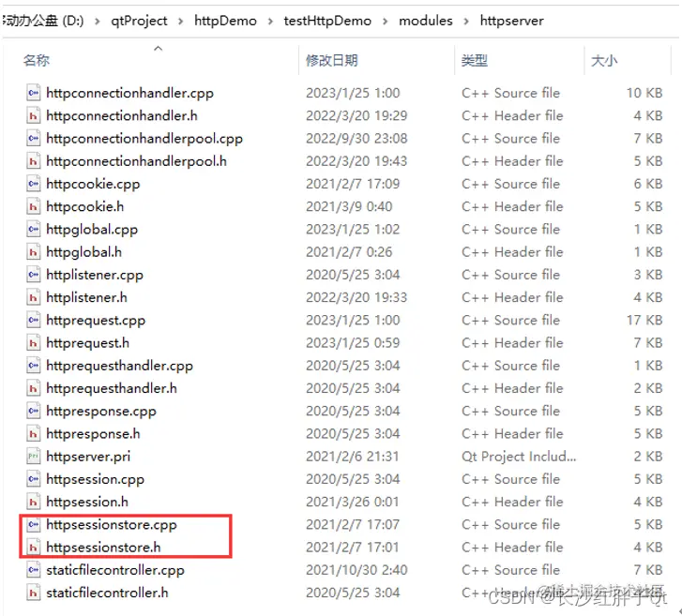The width and height of the screenshot is (682, 616).
Task: Go to httpDemo folder in breadcrumb
Action: click(x=225, y=21)
